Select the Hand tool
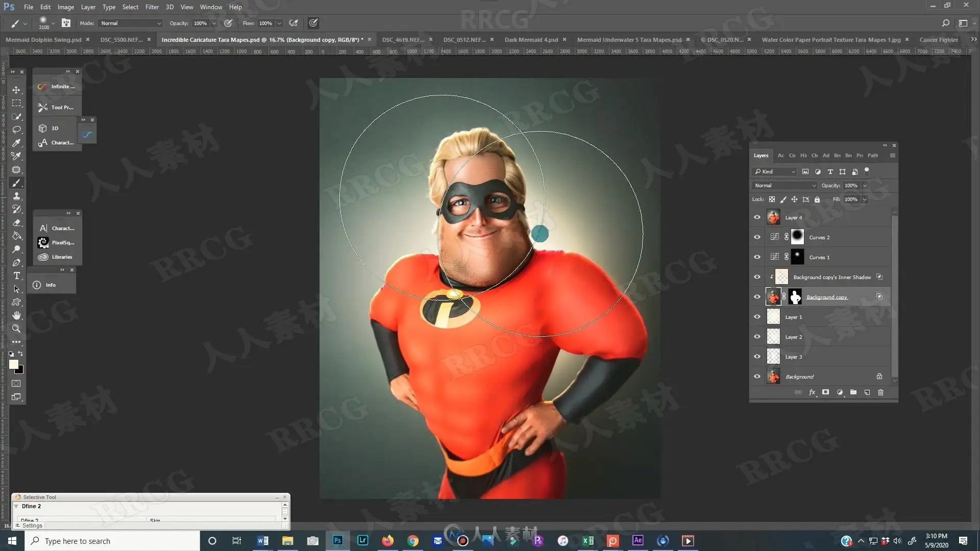 pos(16,315)
